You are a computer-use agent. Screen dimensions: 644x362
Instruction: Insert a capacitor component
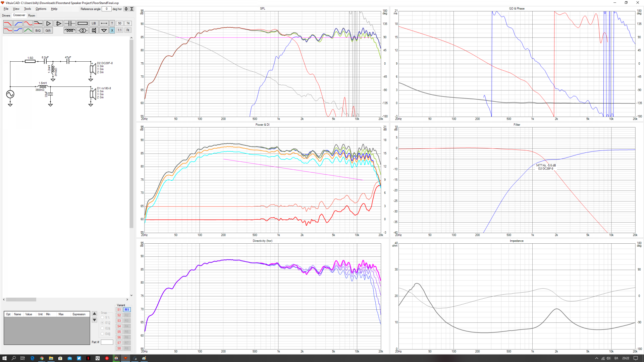click(x=70, y=23)
